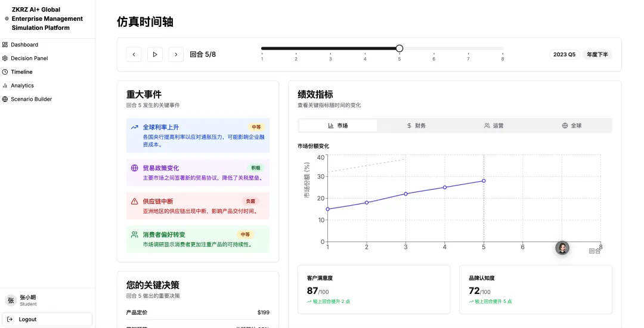644x328 pixels.
Task: Click the 客户满意度 score 87/100
Action: pos(318,291)
